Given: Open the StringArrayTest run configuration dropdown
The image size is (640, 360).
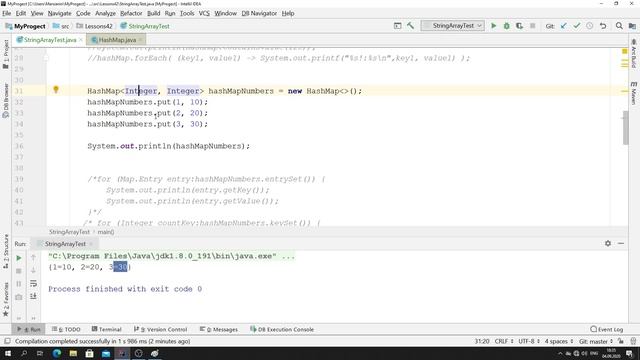Looking at the screenshot, I should pyautogui.click(x=453, y=26).
